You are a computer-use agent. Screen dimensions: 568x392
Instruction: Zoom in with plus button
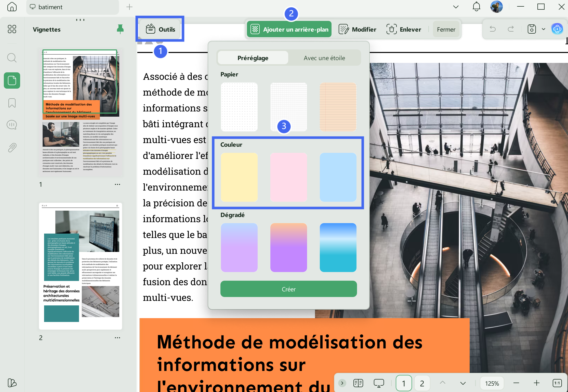click(x=537, y=383)
